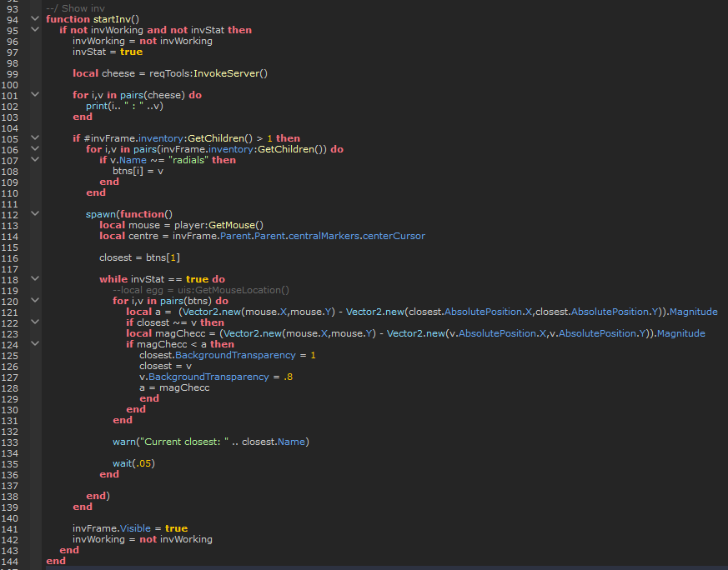Collapse the startInv function fold arrow on line 94
Screen dimensions: 728x570
pyautogui.click(x=35, y=18)
